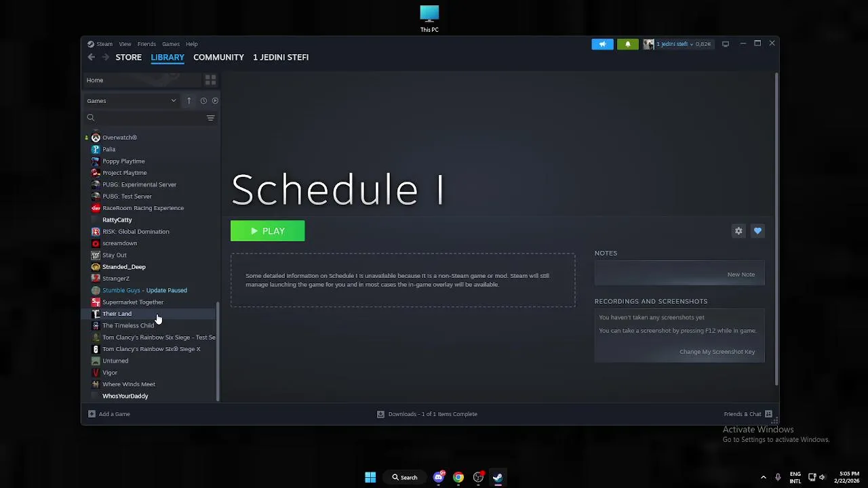Select Where Winds Meet
Screen dimensions: 868x488
(x=129, y=384)
